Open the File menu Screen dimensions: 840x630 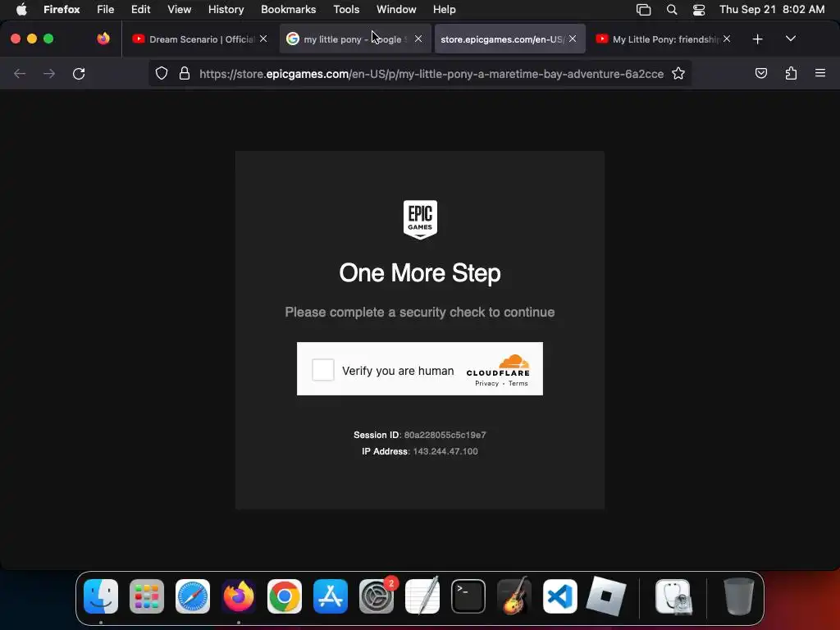(106, 9)
